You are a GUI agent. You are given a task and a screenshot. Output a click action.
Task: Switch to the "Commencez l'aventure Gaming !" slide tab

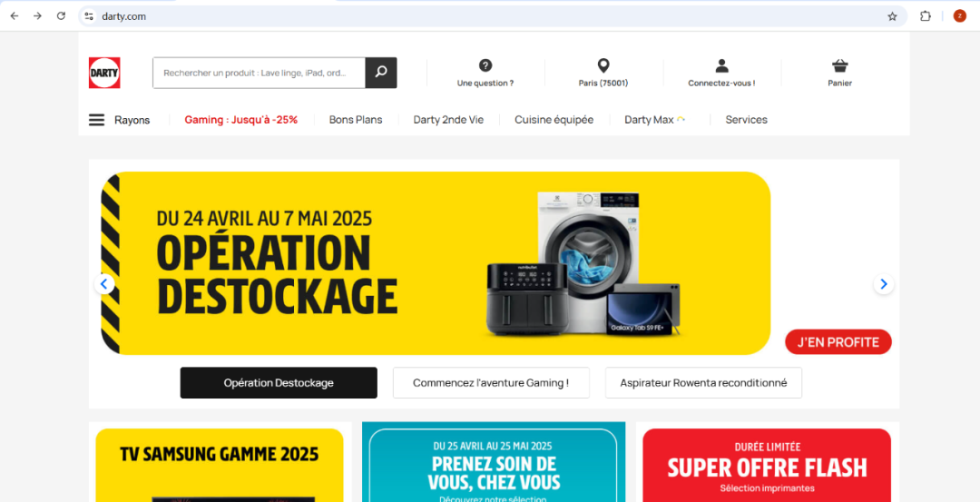pos(491,382)
